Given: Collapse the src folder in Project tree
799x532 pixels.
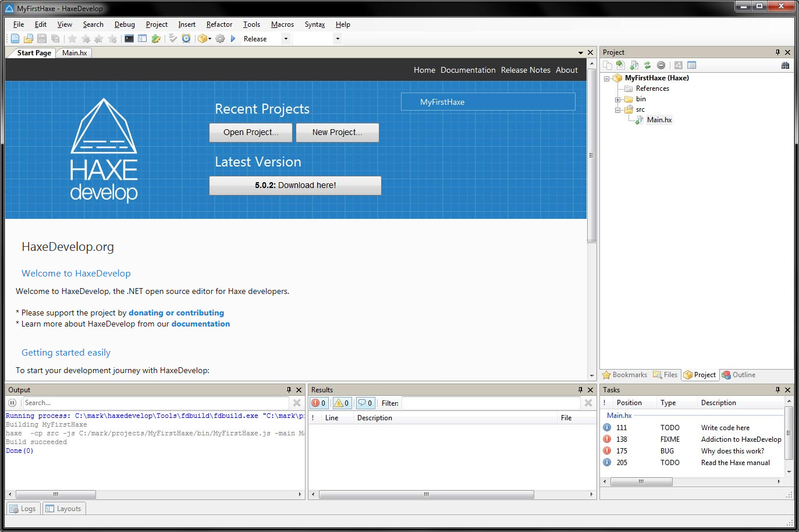Looking at the screenshot, I should (618, 110).
